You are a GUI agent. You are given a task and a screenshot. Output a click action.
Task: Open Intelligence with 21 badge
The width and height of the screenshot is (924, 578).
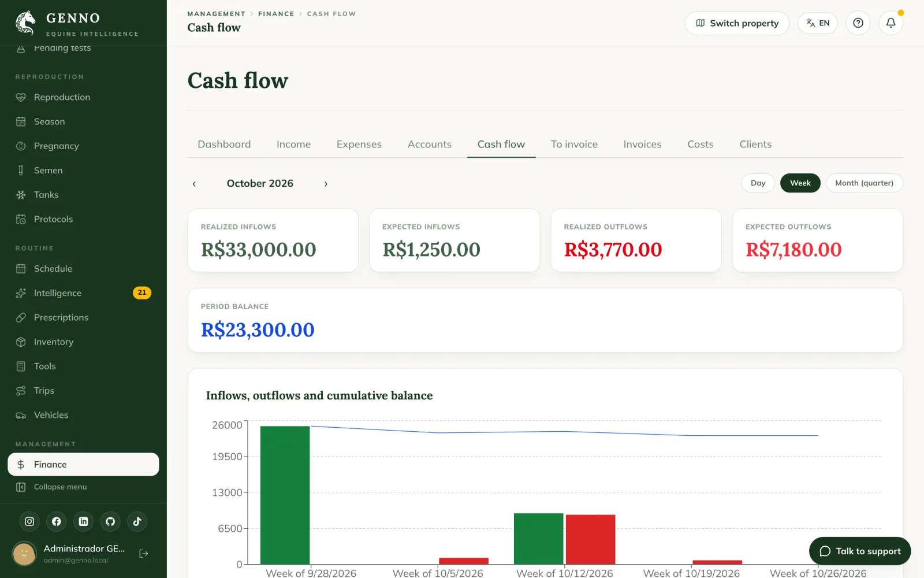click(x=83, y=293)
